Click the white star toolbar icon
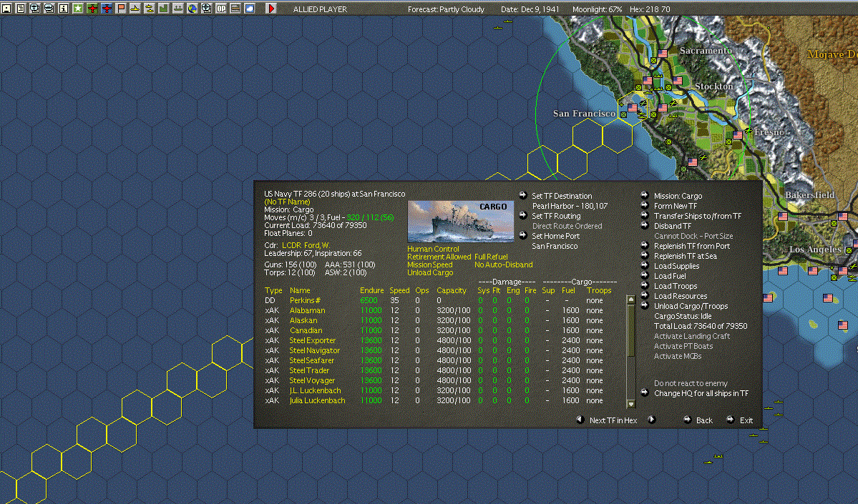The height and width of the screenshot is (504, 858). 78,9
